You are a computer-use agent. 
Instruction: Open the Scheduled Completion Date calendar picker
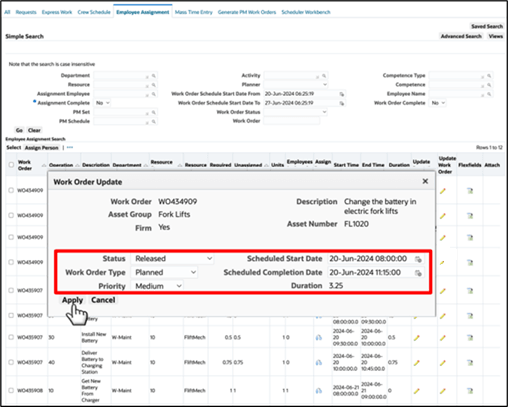pos(418,274)
